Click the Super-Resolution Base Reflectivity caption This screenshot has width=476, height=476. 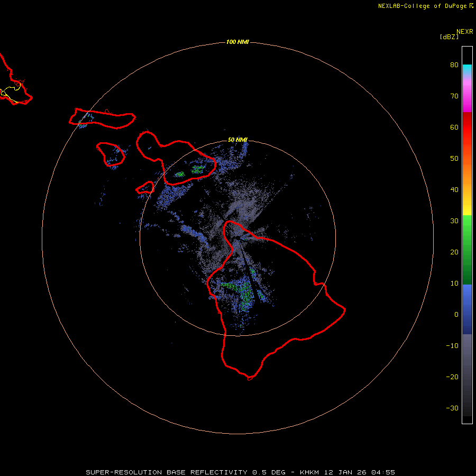[x=240, y=472]
